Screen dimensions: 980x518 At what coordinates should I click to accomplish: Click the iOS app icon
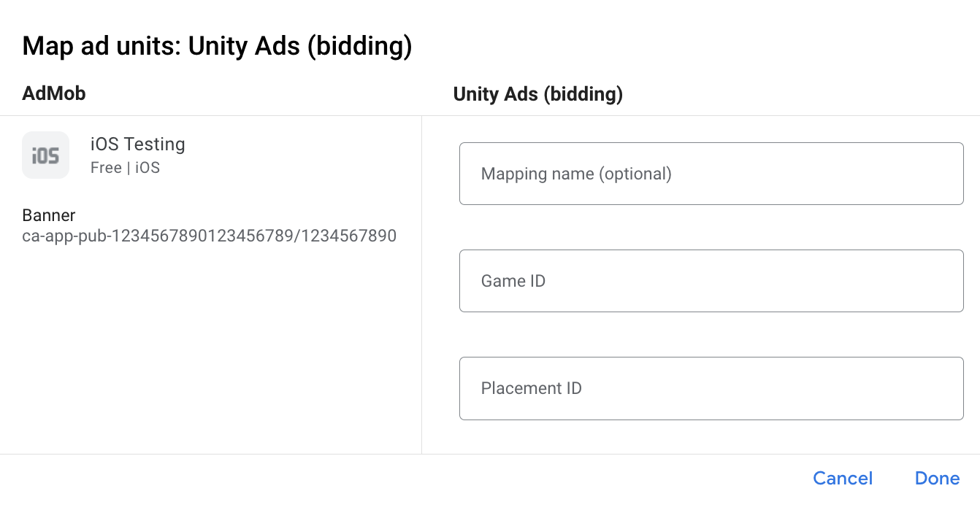45,155
